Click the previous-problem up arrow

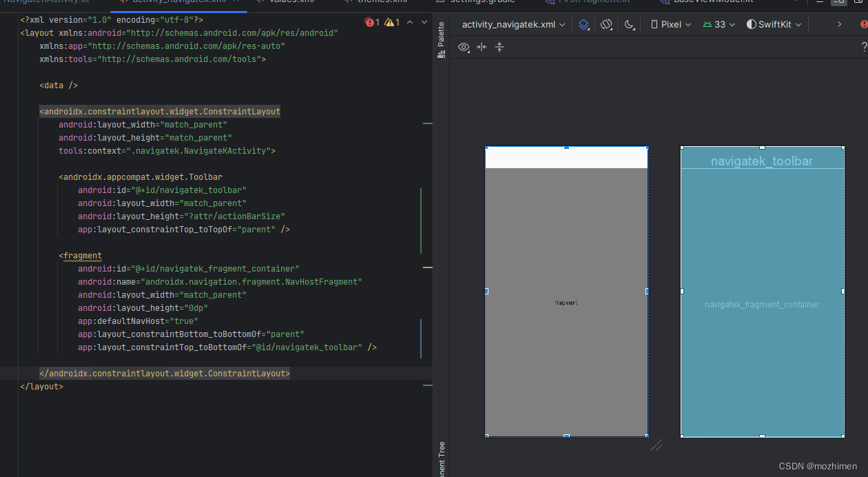tap(411, 21)
